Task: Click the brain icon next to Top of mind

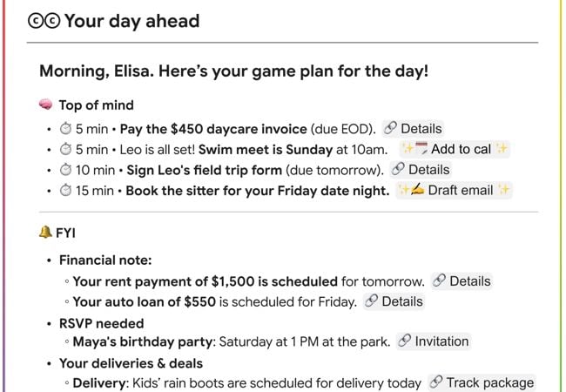Action: pyautogui.click(x=47, y=105)
